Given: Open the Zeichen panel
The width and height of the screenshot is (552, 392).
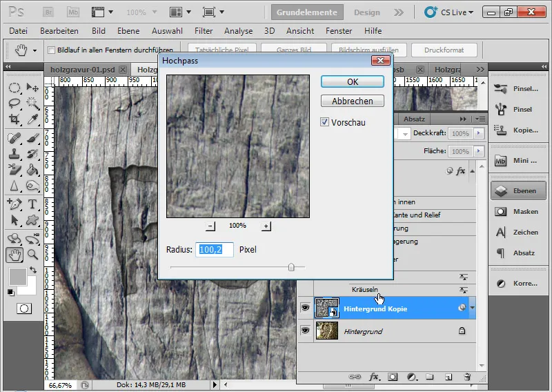Looking at the screenshot, I should click(x=518, y=233).
